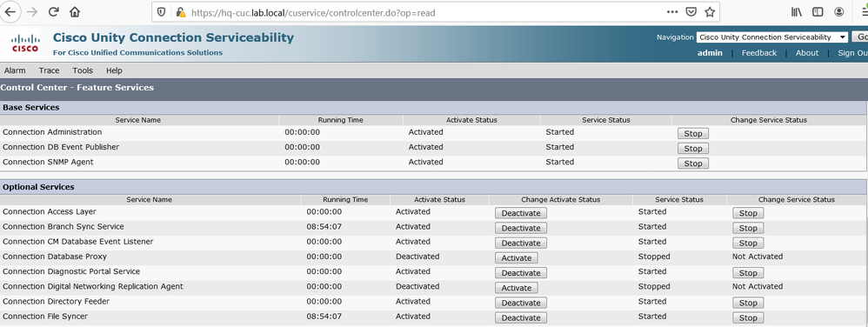Viewport: 868px width, 327px height.
Task: Open the Firefox account icon
Action: coord(839,11)
